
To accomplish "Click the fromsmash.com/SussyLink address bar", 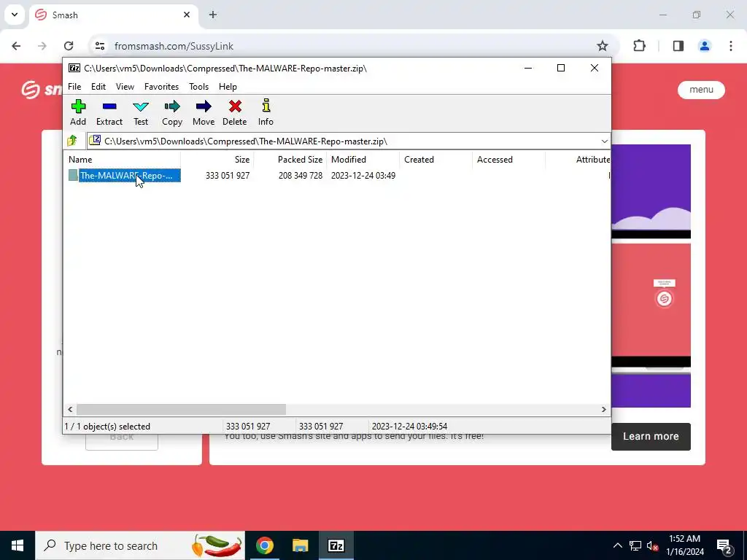I will 352,46.
